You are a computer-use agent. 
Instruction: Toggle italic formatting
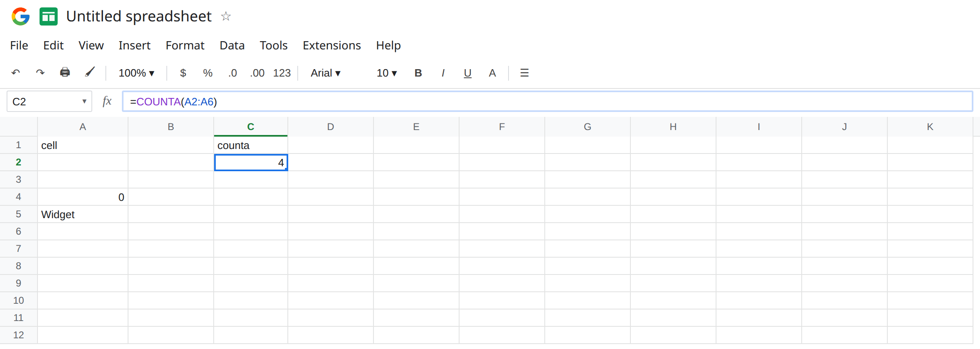tap(443, 73)
